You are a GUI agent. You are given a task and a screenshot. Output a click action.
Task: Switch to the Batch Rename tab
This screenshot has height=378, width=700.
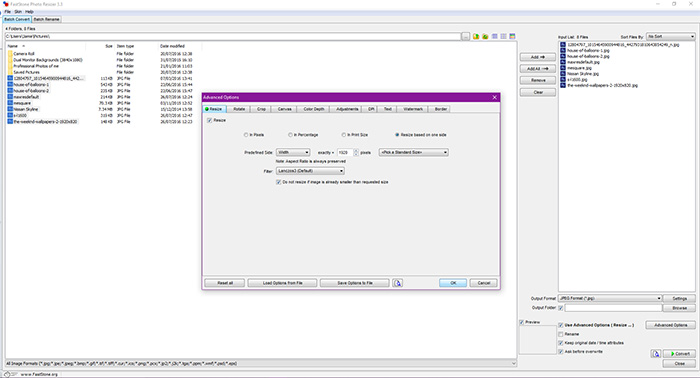[46, 19]
